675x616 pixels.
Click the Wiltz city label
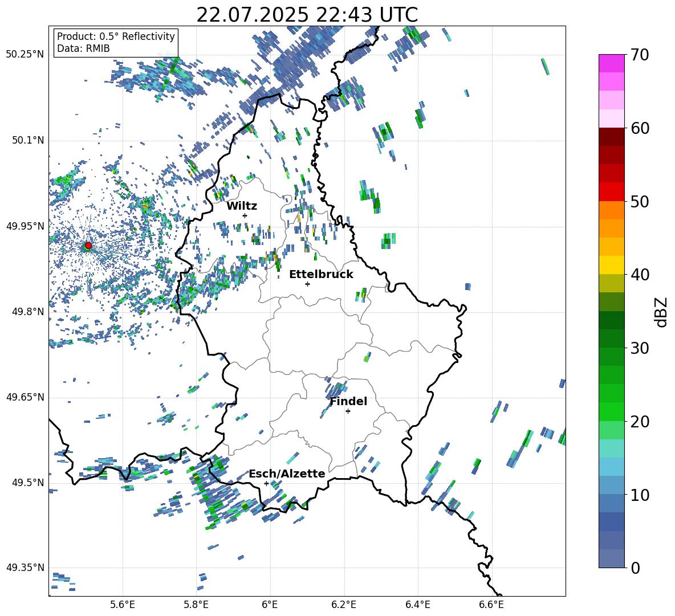click(242, 206)
